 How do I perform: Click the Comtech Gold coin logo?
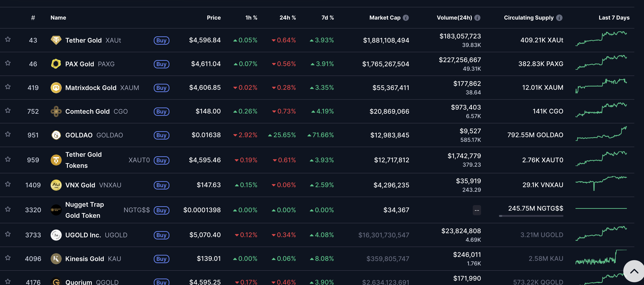click(56, 111)
